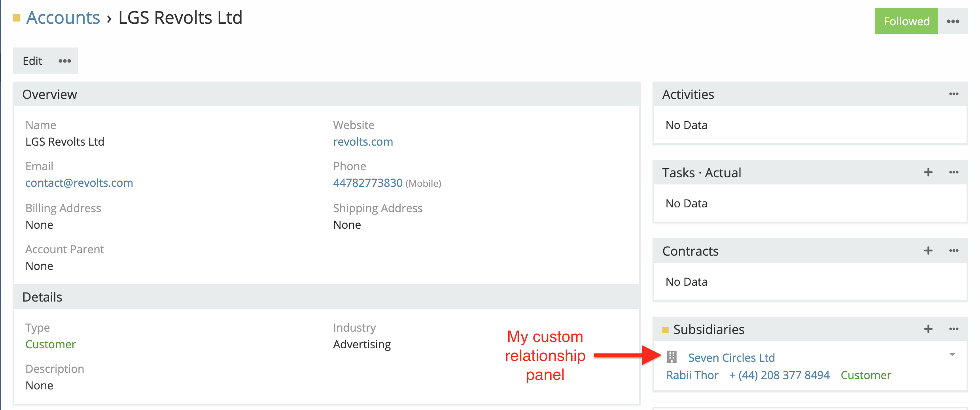Viewport: 980px width, 410px height.
Task: Click the building icon beside Seven Circles Ltd
Action: [672, 357]
